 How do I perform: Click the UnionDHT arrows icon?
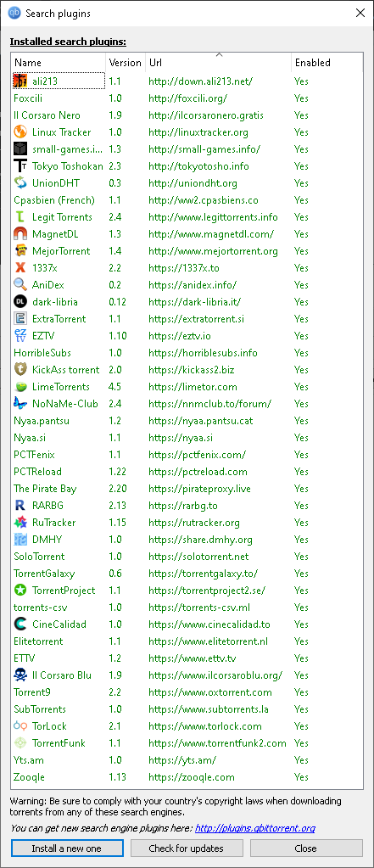[x=20, y=183]
